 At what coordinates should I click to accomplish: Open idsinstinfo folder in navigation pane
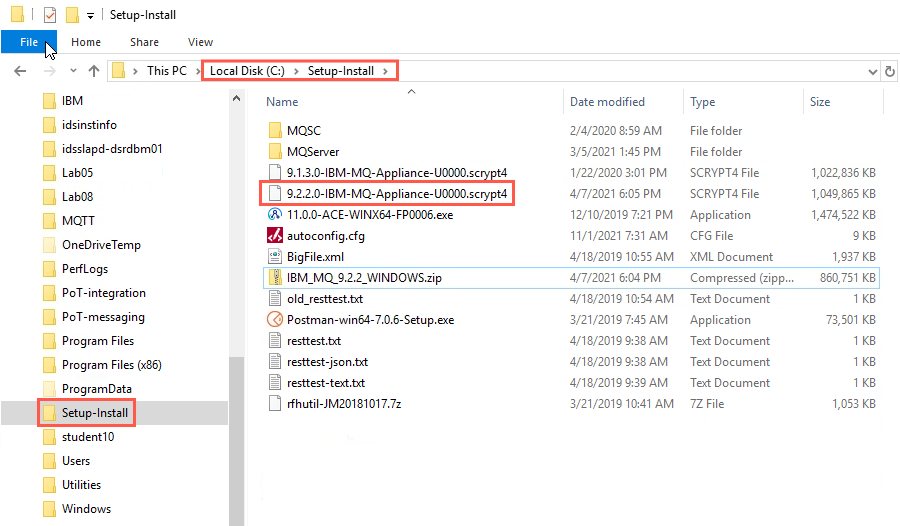[x=80, y=125]
